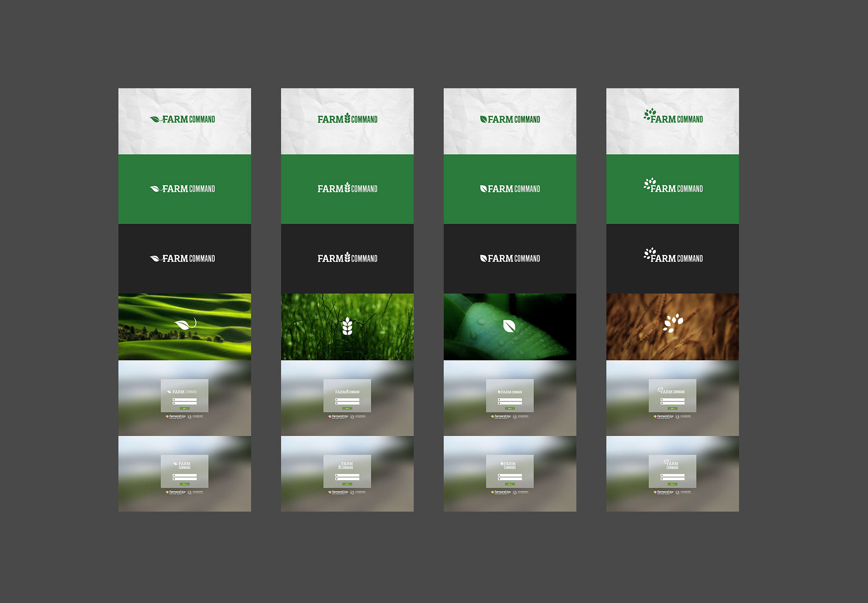The width and height of the screenshot is (868, 603).
Task: Click Sign In under the stacked solid-leaf login logo
Action: 510,484
